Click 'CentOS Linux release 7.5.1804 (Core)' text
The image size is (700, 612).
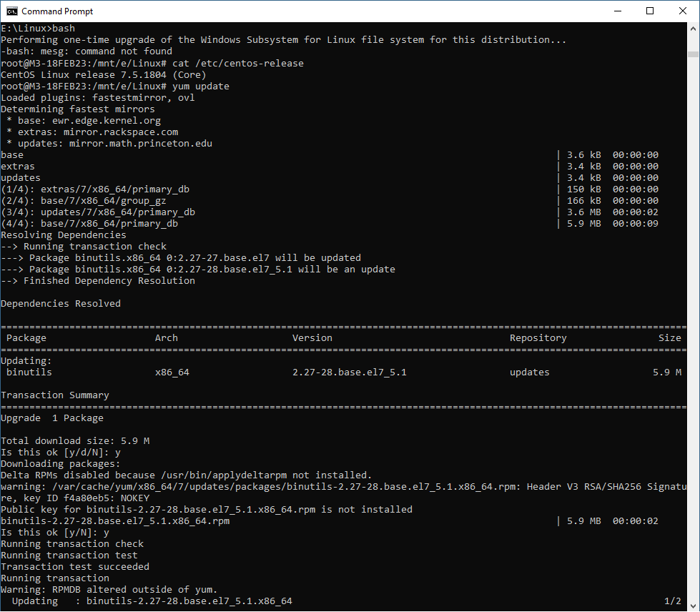(104, 74)
